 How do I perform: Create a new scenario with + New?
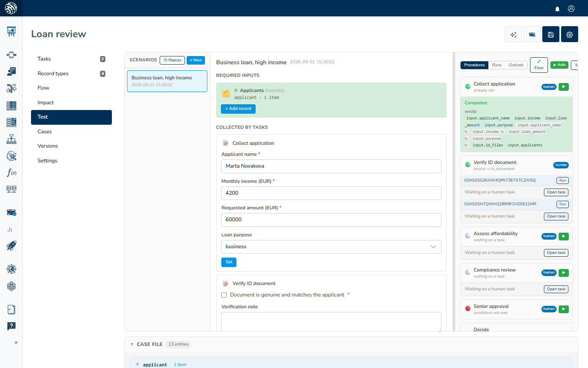coord(196,60)
